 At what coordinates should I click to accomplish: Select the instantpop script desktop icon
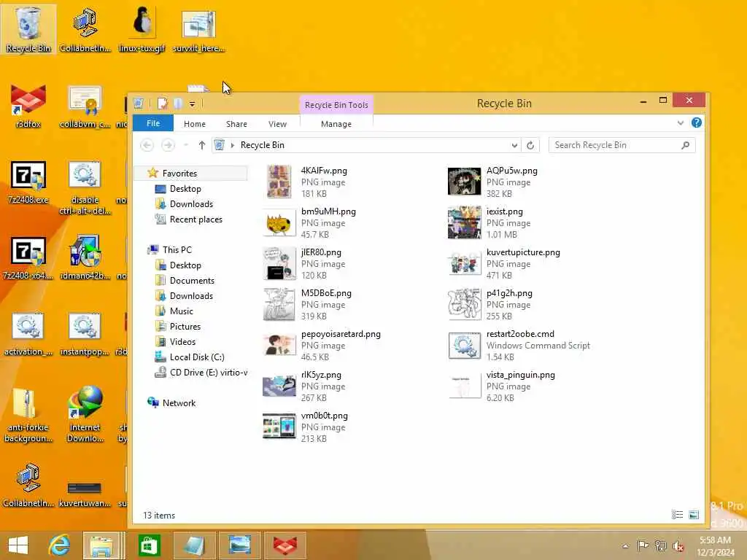[x=85, y=333]
